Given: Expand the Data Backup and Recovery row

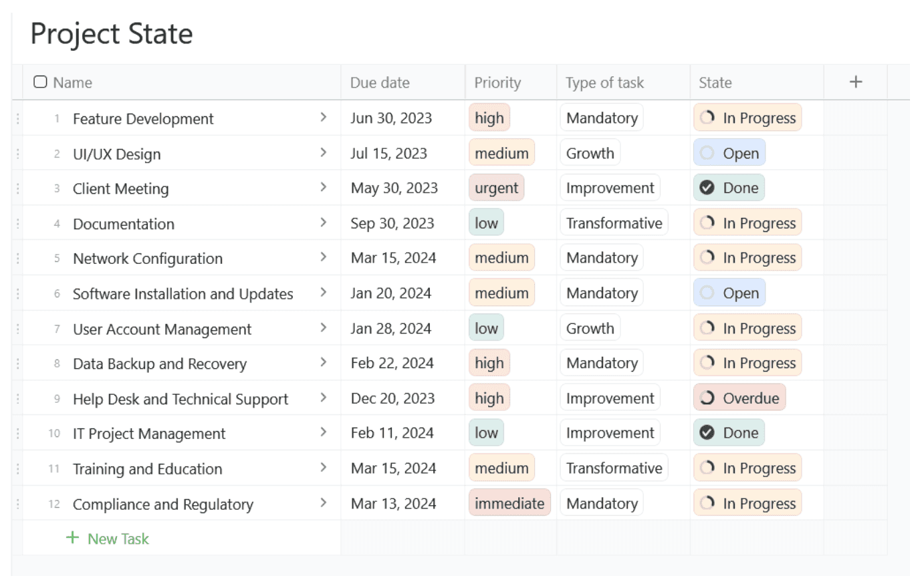Looking at the screenshot, I should click(324, 363).
